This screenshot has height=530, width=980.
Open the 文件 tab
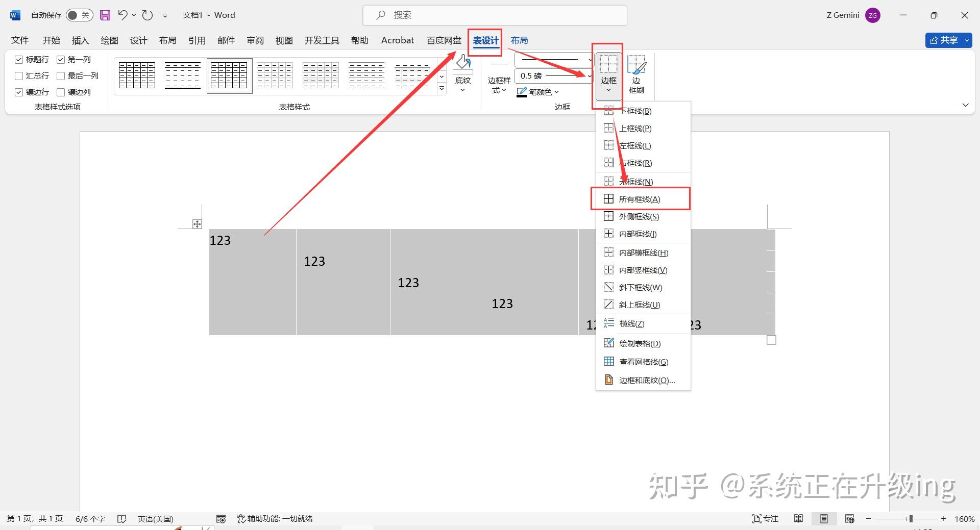coord(20,40)
